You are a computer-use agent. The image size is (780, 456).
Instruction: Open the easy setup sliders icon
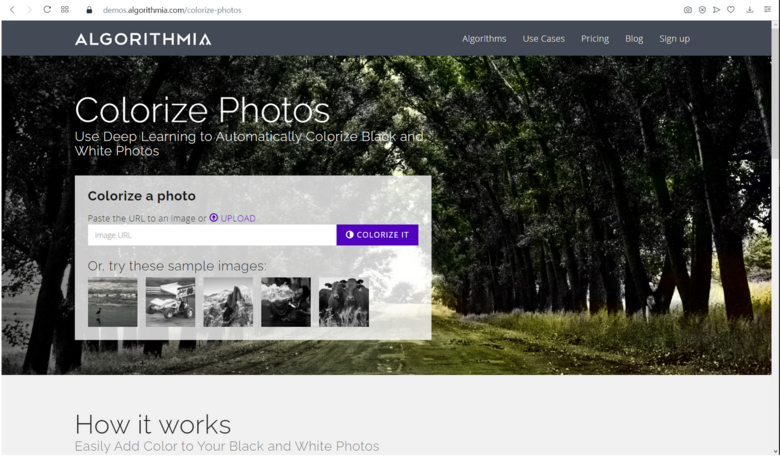tap(768, 9)
